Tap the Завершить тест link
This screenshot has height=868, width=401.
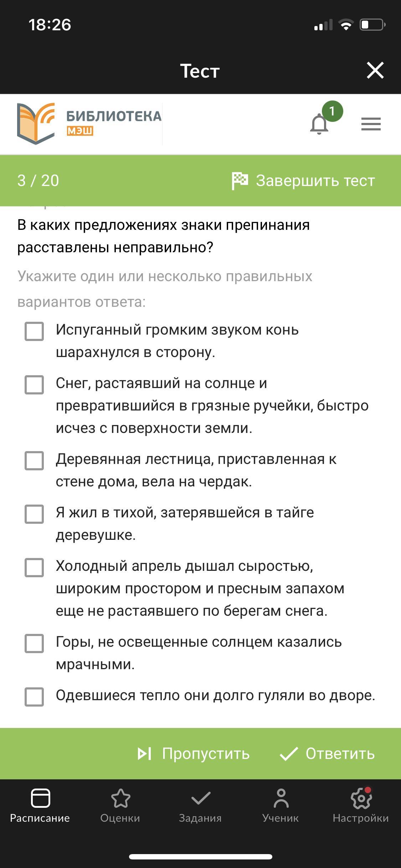coord(315,181)
